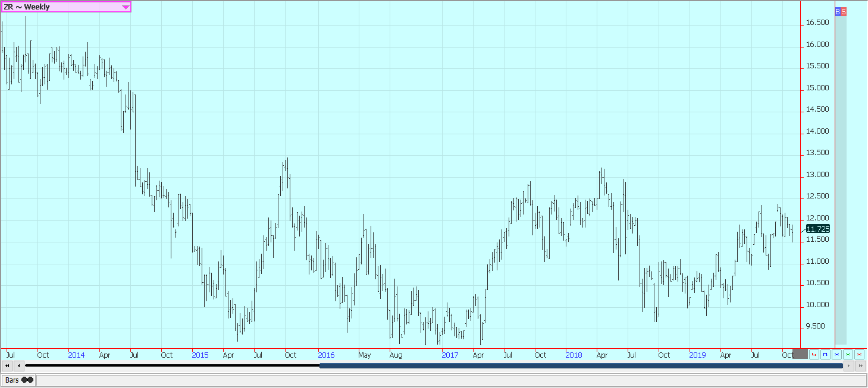Click the blue compress scale icon
Viewport: 868px width, 388px height.
836,355
